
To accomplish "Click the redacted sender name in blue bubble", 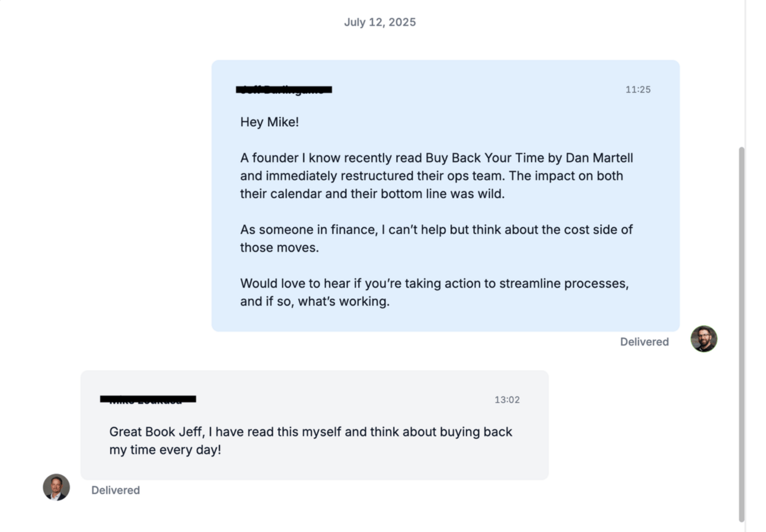I will click(x=284, y=90).
